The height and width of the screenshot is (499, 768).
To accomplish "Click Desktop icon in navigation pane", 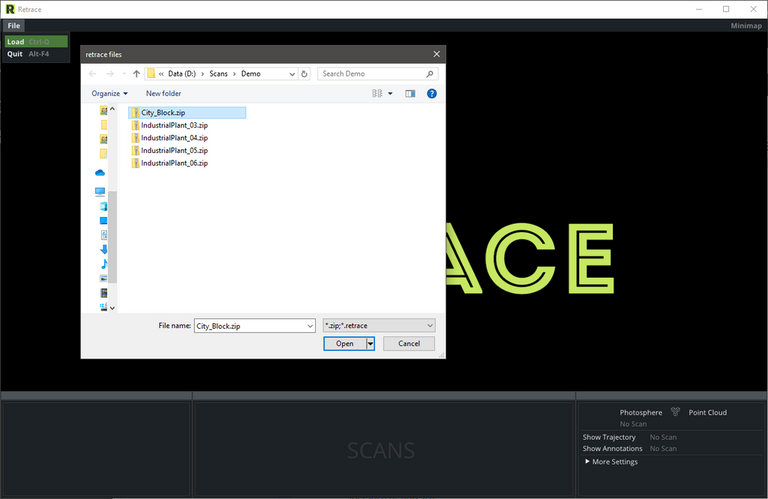I will [x=103, y=221].
